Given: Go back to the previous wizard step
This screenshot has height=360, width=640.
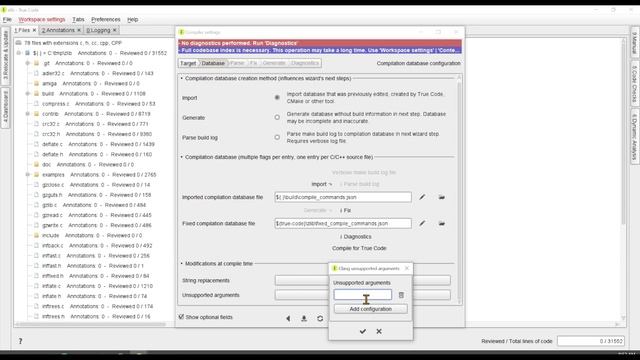Looking at the screenshot, I should click(x=288, y=318).
